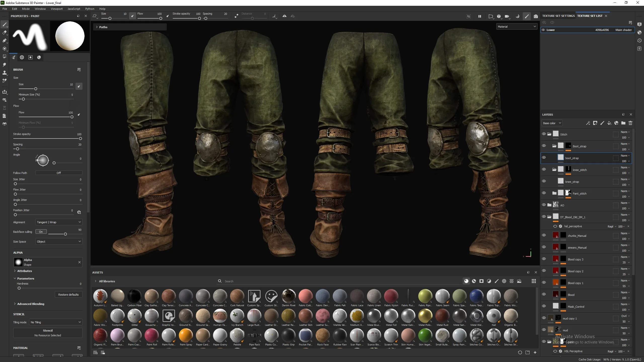Hide the Stitch layer group
Image resolution: width=644 pixels, height=362 pixels.
544,134
